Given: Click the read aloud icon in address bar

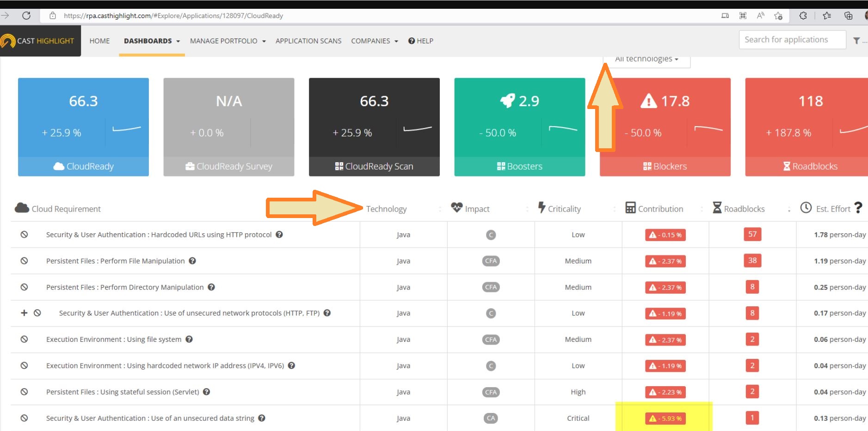Looking at the screenshot, I should click(761, 16).
